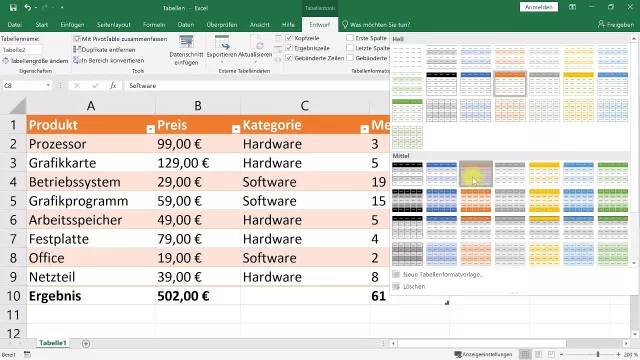Select the green light table style with header
The width and height of the screenshot is (640, 360).
tap(407, 110)
